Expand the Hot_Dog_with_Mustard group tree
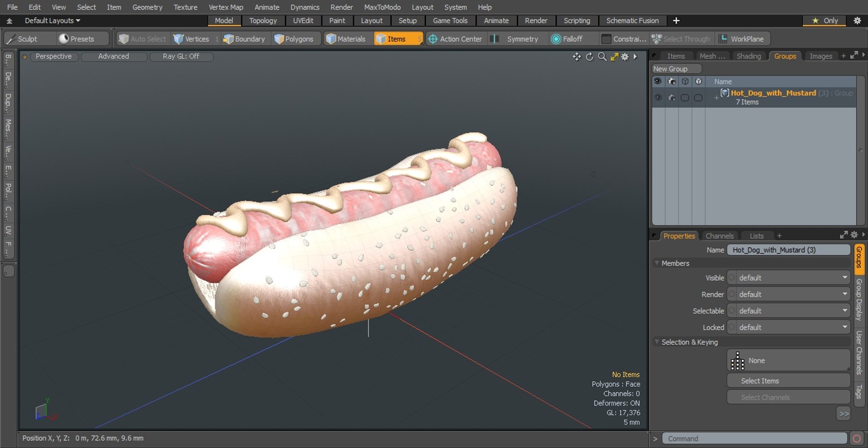This screenshot has width=868, height=448. 716,97
